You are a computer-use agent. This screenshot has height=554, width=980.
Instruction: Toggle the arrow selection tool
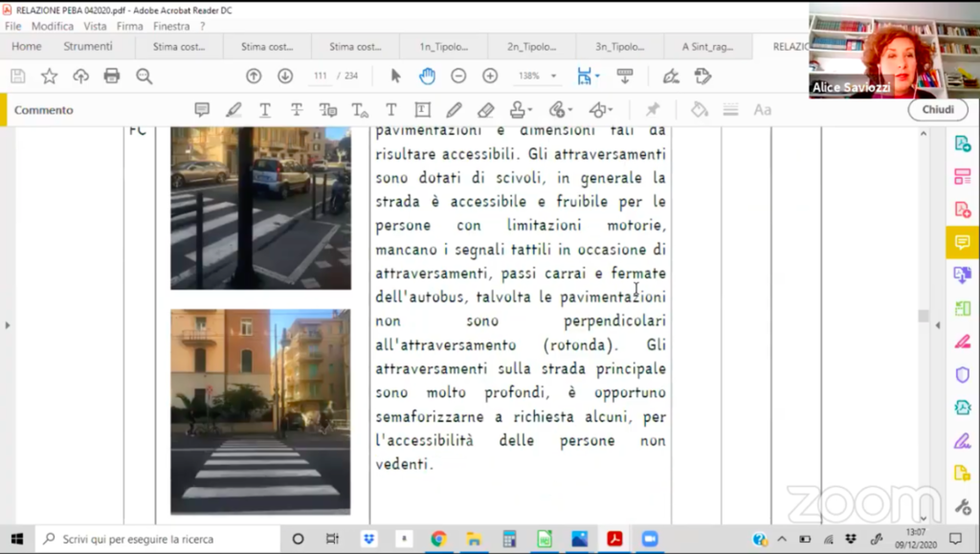point(396,76)
